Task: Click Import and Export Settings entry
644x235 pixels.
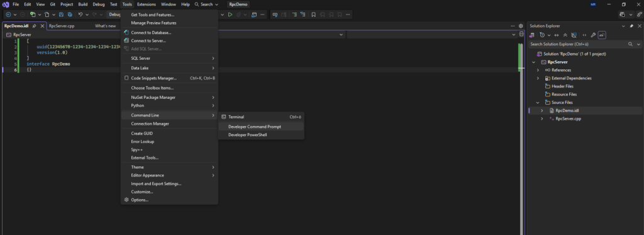Action: [169, 183]
